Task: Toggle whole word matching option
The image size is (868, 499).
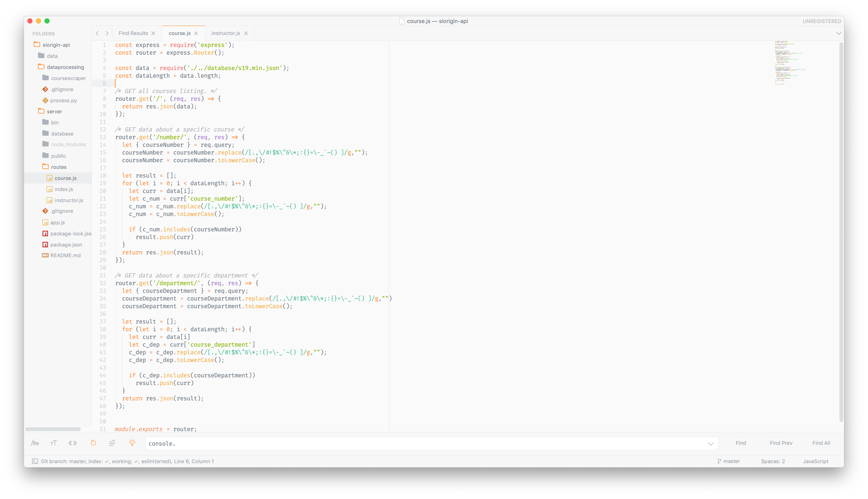Action: tap(72, 443)
